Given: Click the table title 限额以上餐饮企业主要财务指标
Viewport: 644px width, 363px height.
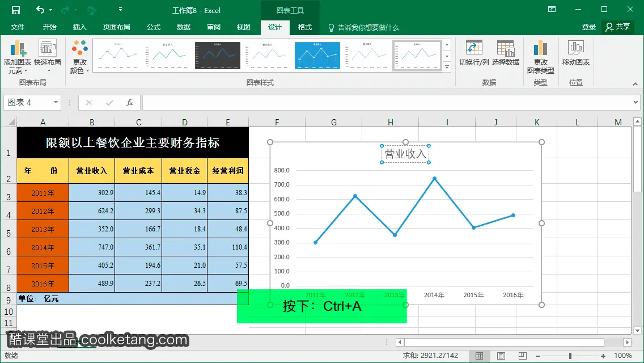Looking at the screenshot, I should pyautogui.click(x=133, y=143).
